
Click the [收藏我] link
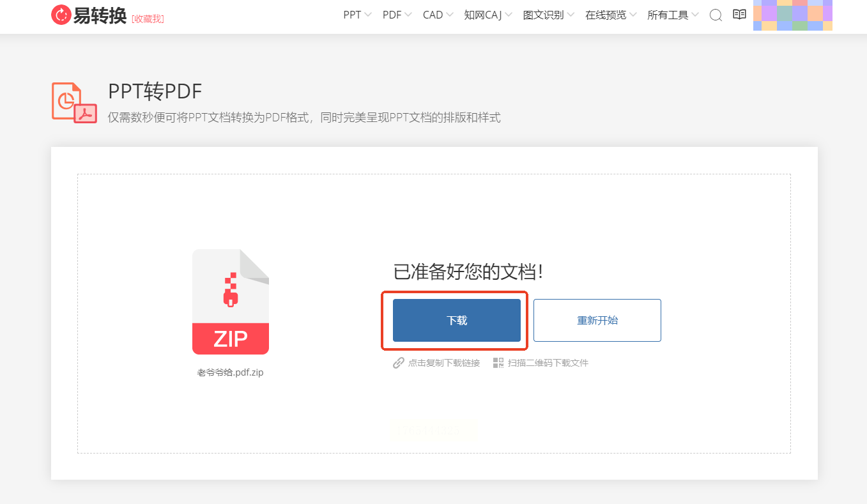tap(148, 19)
